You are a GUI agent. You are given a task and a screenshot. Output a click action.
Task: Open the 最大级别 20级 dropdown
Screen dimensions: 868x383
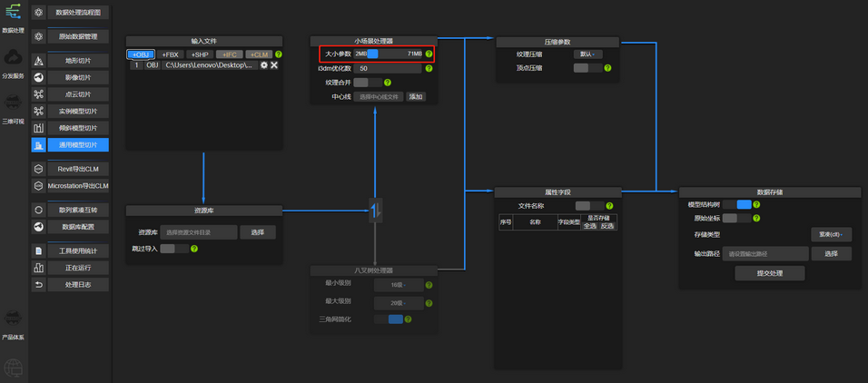pyautogui.click(x=399, y=303)
